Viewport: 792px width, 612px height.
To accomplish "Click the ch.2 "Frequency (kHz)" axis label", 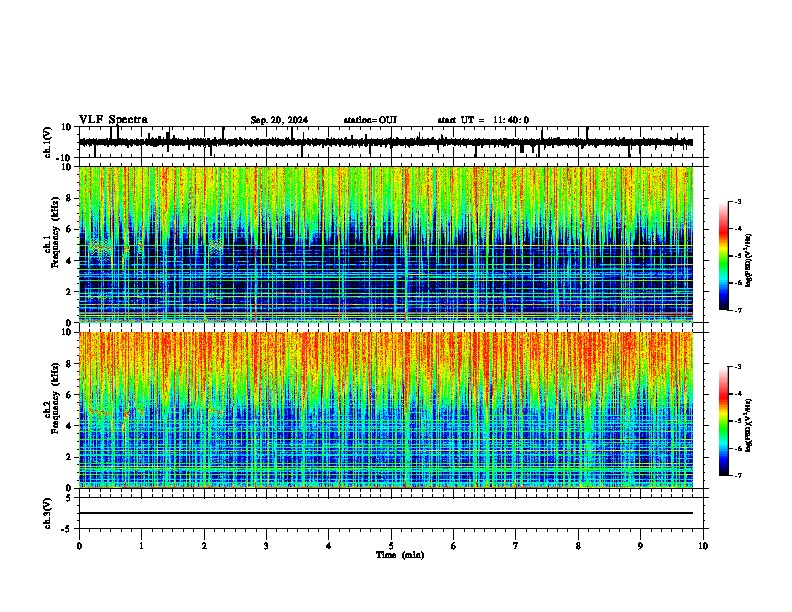I will coord(55,398).
